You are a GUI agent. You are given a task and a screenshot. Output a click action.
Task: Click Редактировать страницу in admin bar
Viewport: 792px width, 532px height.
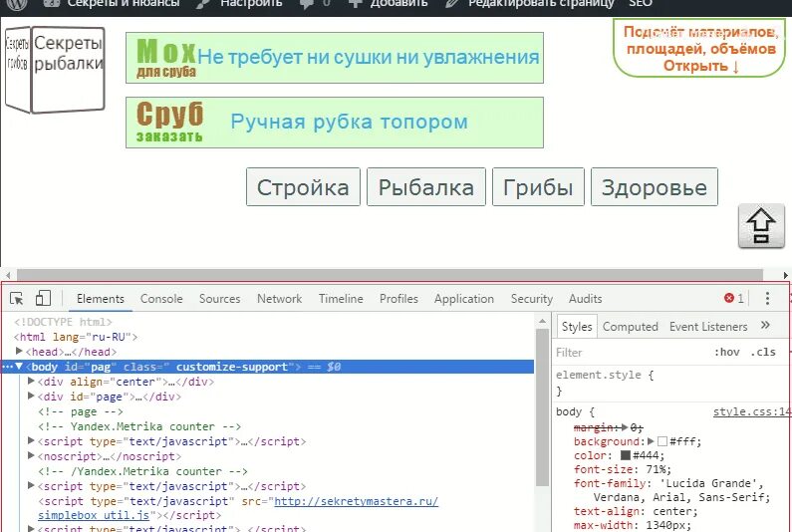(x=541, y=4)
